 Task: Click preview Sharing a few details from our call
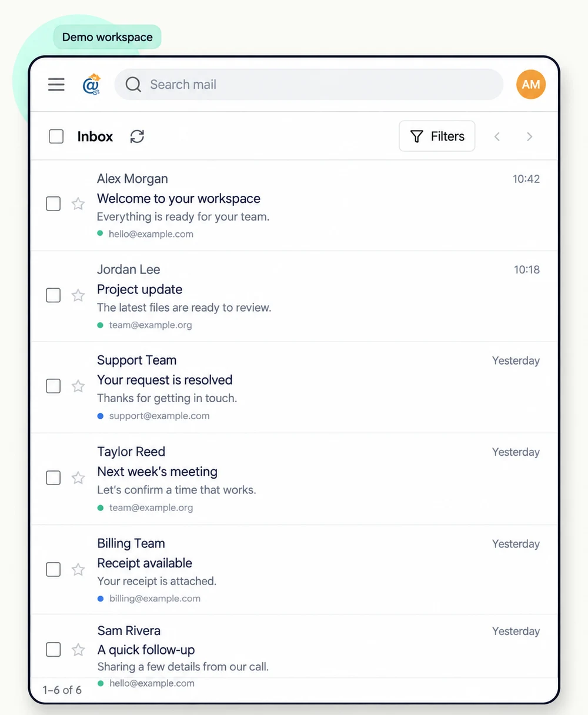(x=183, y=667)
